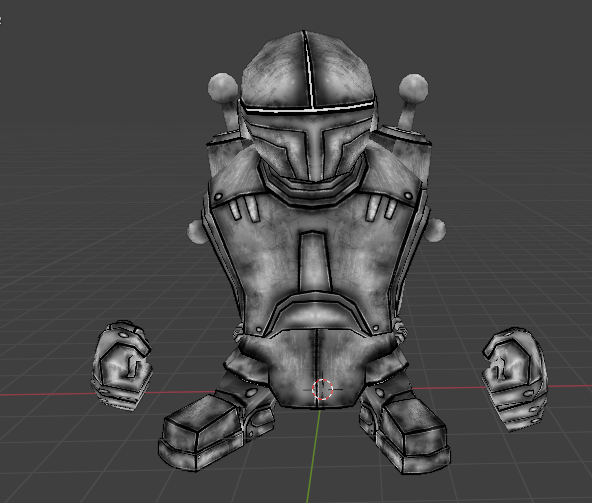
Task: Click the red-white 3D cursor on the model
Action: [322, 389]
